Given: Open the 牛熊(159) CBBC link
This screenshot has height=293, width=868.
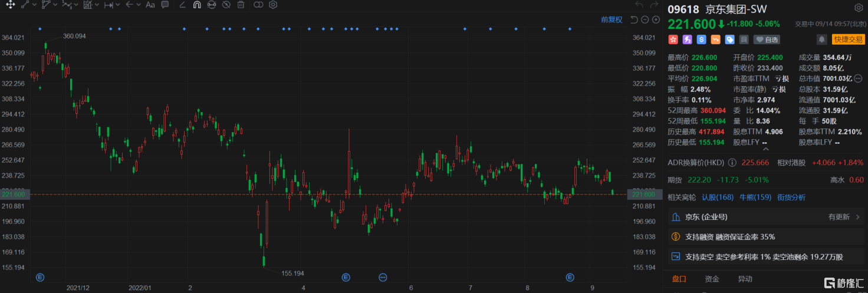Looking at the screenshot, I should pyautogui.click(x=755, y=197).
